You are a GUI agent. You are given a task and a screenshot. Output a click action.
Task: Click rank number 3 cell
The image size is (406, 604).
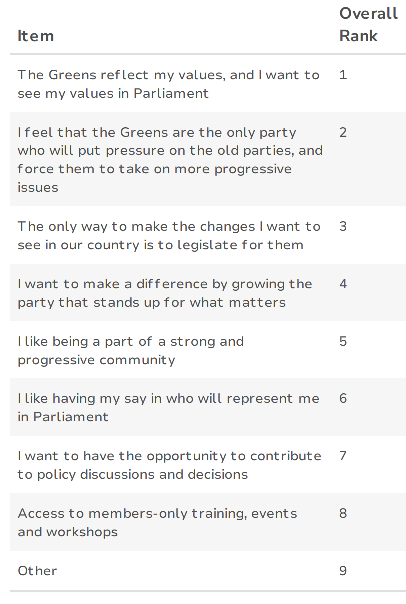343,226
